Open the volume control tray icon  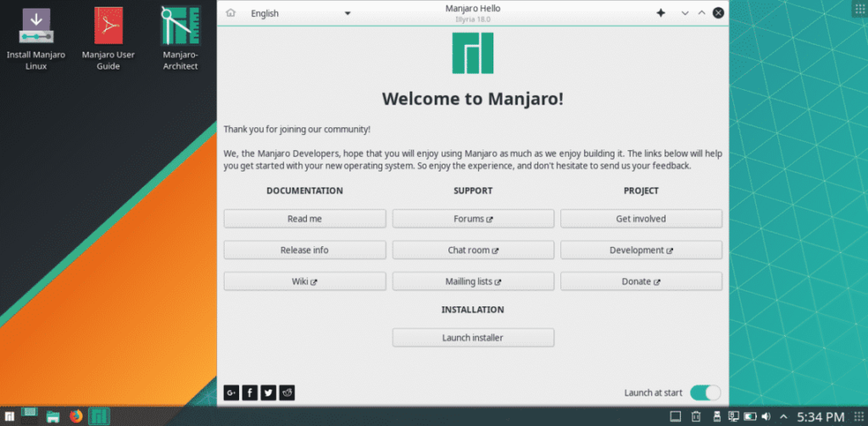coord(766,416)
